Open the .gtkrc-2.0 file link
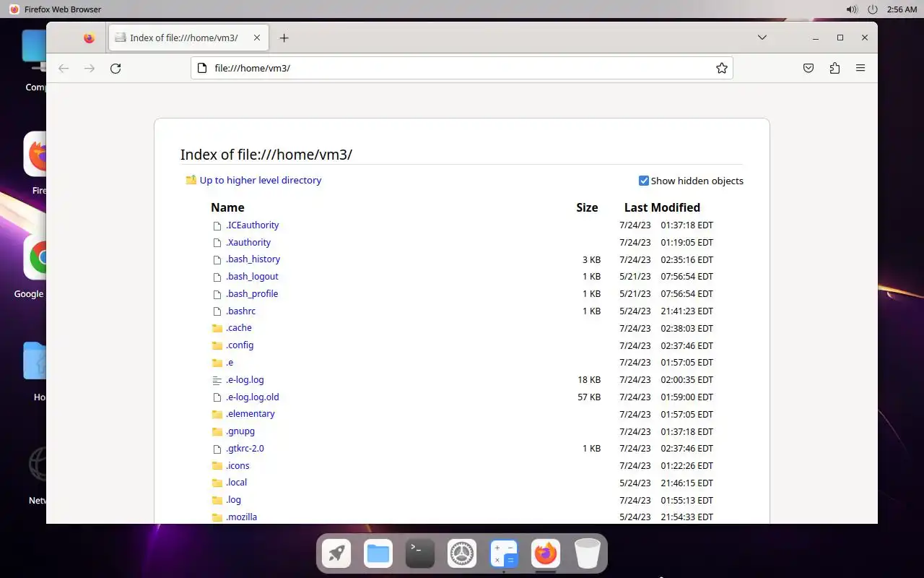Viewport: 924px width, 578px height. click(x=245, y=448)
